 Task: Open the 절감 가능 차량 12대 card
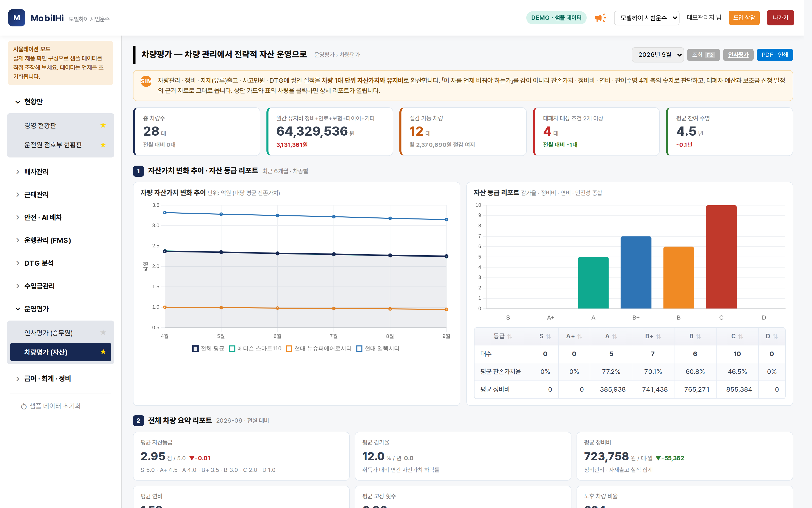463,132
